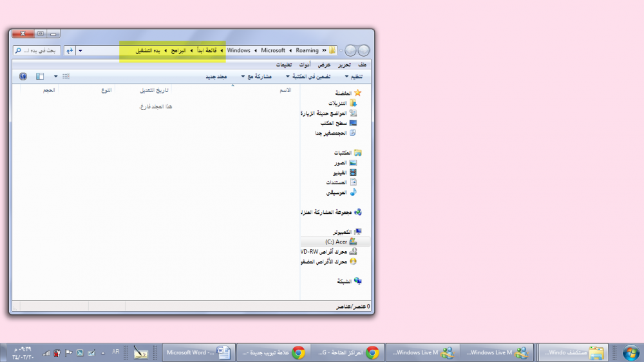644x362 pixels.
Task: Open the ملف (File) menu
Action: pyautogui.click(x=363, y=65)
